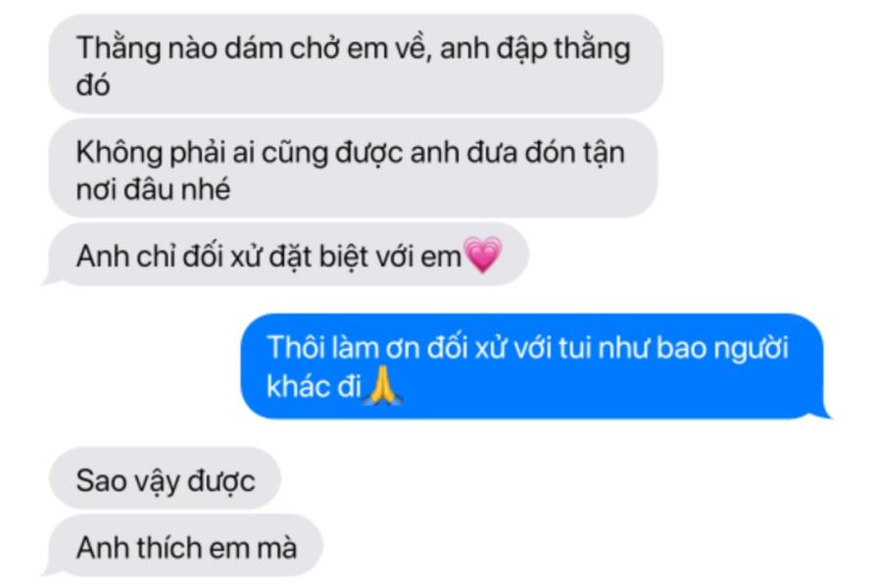Screen dimensions: 872x588
Task: Click the text 'khác đi' in the blue bubble
Action: (315, 385)
